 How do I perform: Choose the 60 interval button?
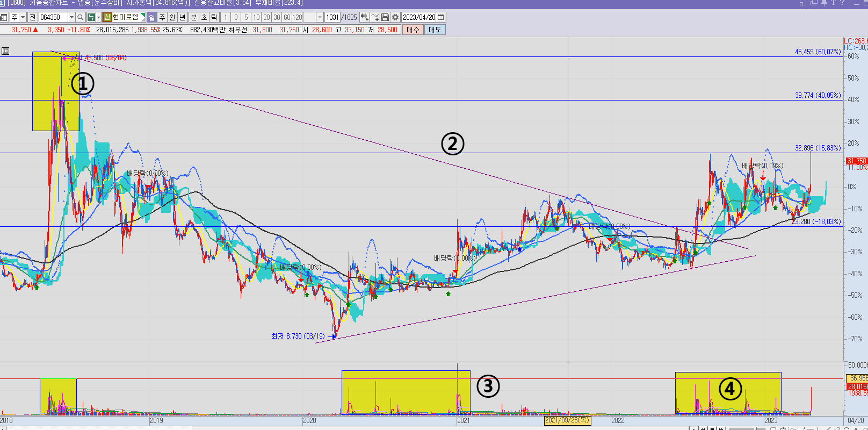tap(287, 17)
